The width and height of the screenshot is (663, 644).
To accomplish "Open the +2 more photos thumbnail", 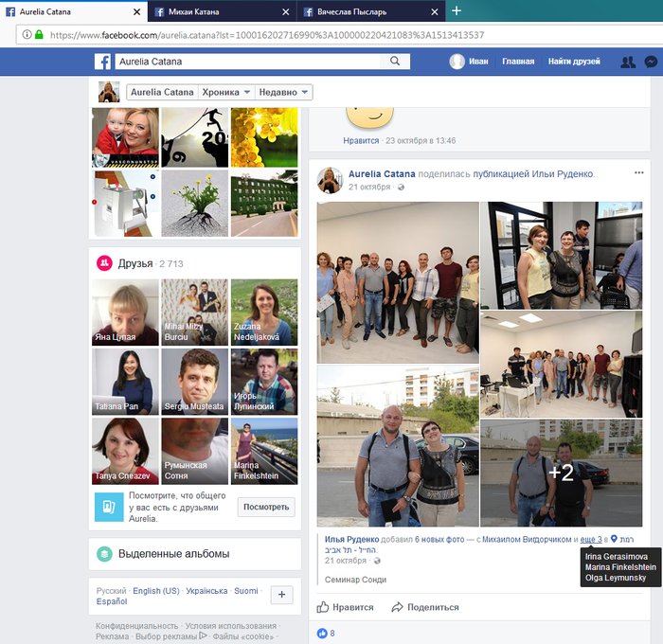I will (561, 473).
